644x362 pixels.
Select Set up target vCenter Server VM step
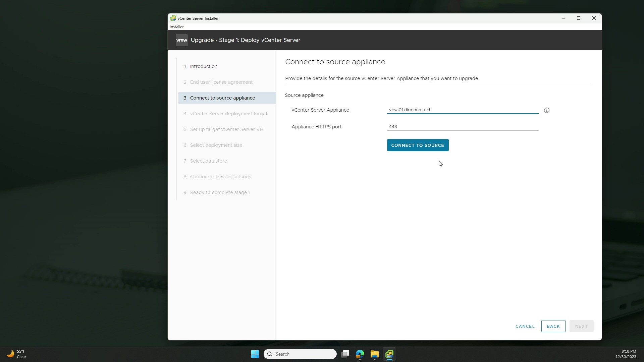coord(227,129)
